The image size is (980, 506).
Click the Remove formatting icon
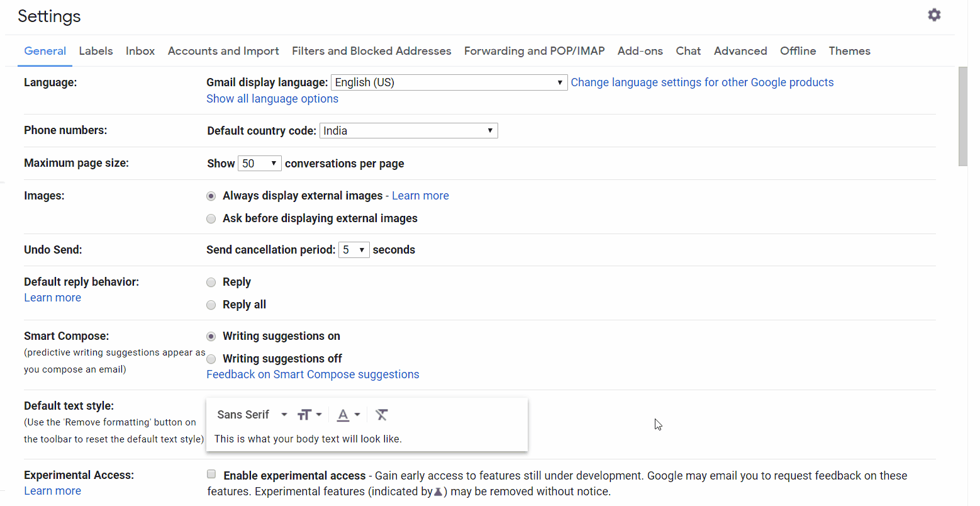382,415
